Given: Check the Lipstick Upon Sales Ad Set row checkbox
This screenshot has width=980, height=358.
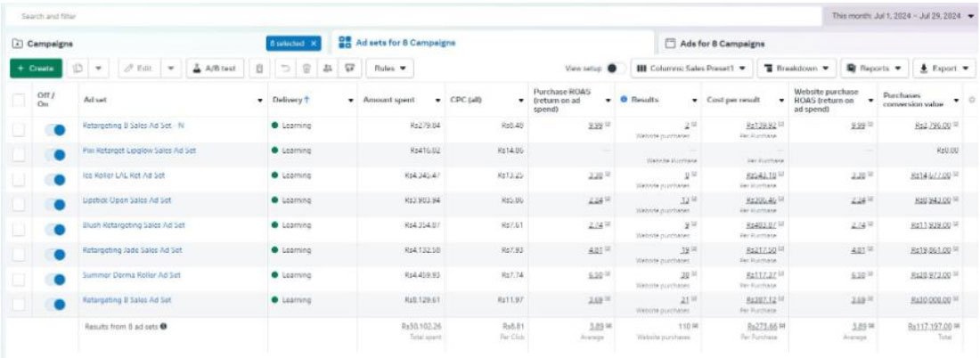Looking at the screenshot, I should [x=20, y=204].
